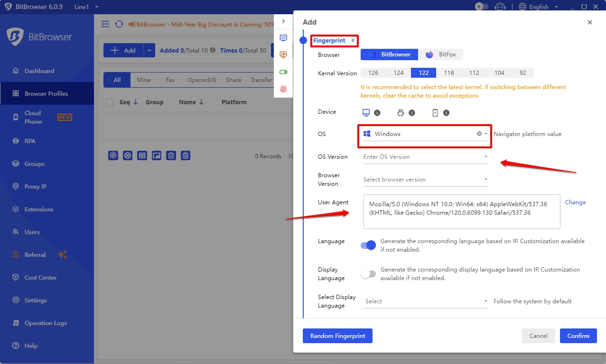This screenshot has width=606, height=364.
Task: Clear the Windows OS selection
Action: [x=479, y=134]
